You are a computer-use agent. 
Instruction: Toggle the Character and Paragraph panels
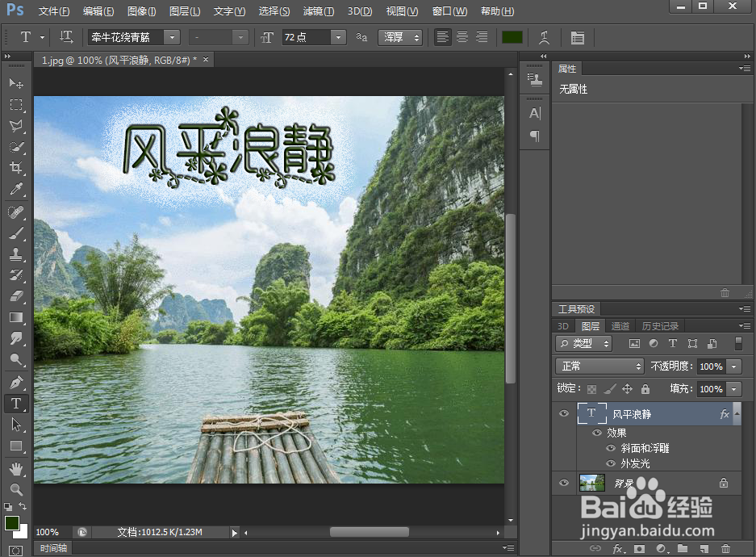(578, 37)
